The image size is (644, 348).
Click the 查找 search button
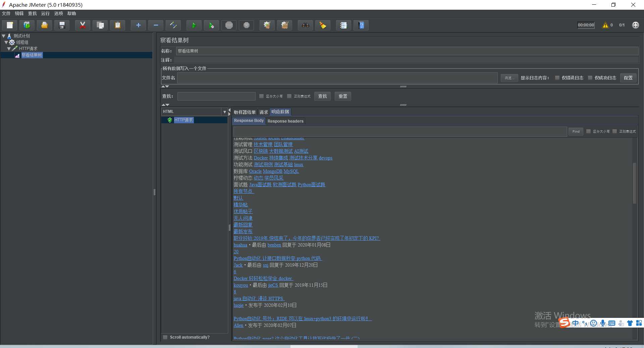pyautogui.click(x=322, y=96)
